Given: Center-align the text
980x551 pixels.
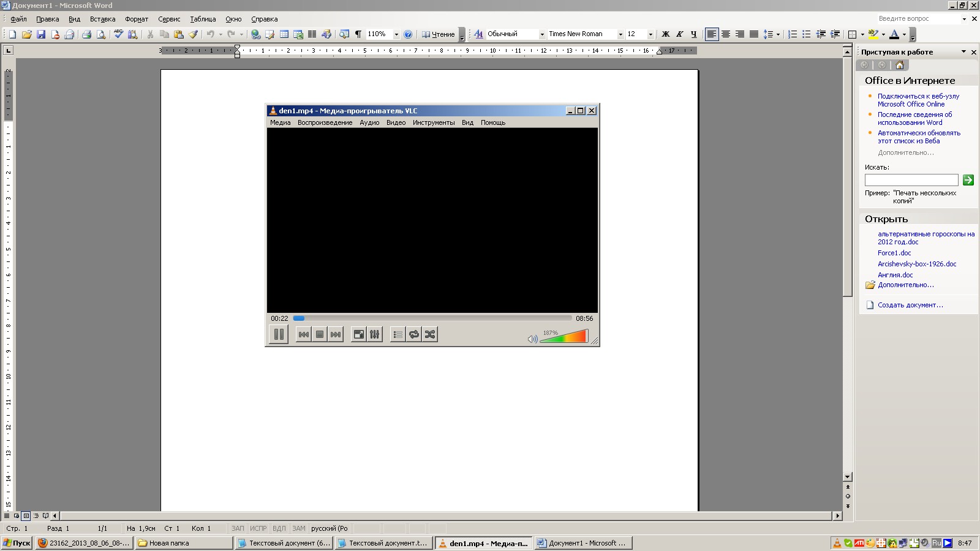Looking at the screenshot, I should pyautogui.click(x=726, y=34).
